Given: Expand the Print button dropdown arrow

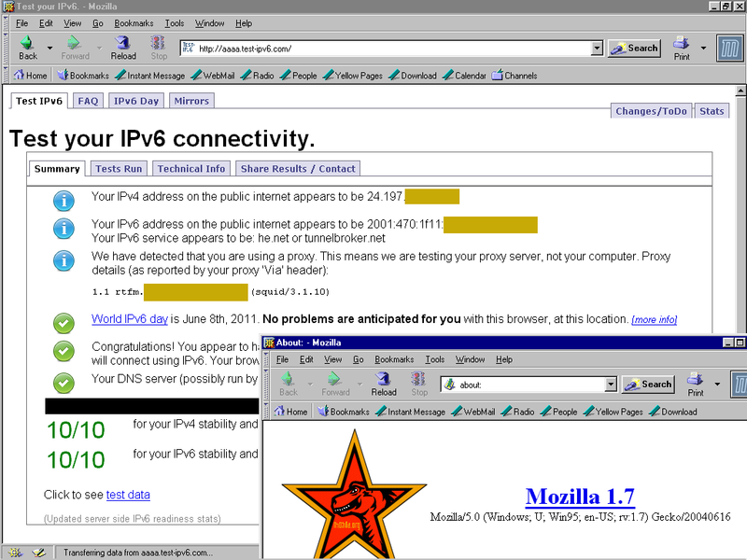Looking at the screenshot, I should [702, 48].
